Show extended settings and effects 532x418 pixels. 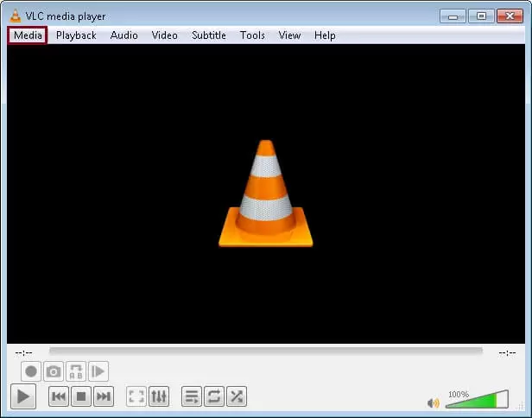158,396
